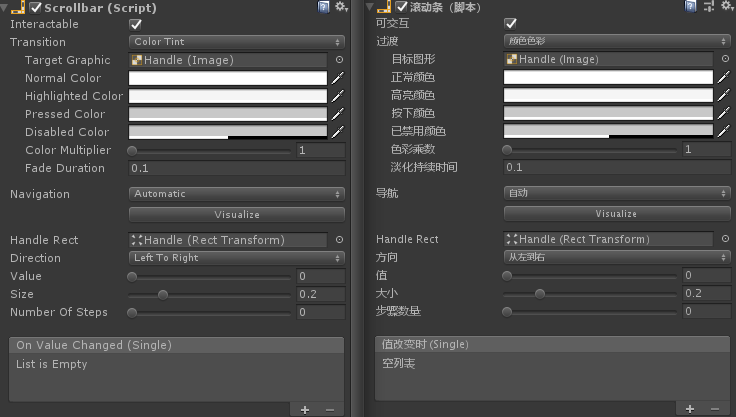This screenshot has height=417, width=736.
Task: Pick Disabled Color with eyedropper
Action: click(x=337, y=132)
